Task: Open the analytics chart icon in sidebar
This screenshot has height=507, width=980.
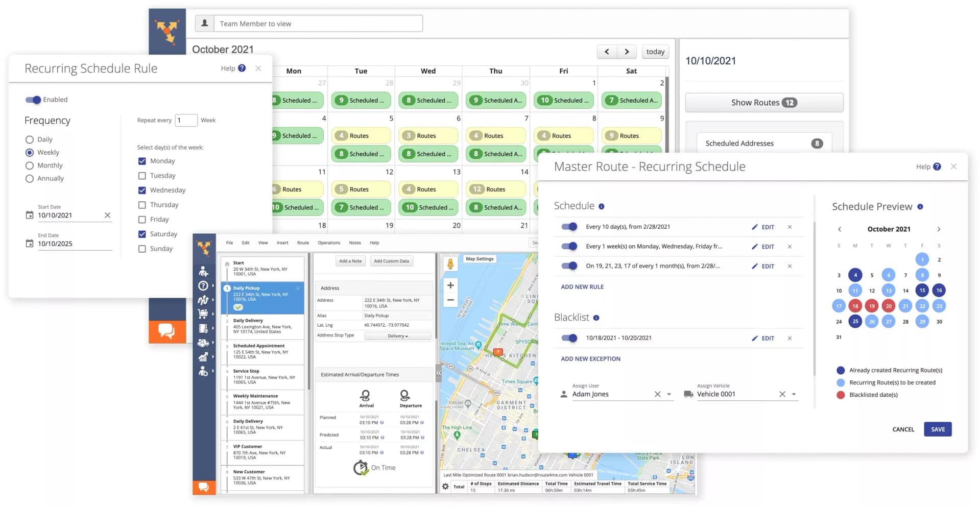Action: coord(204,357)
